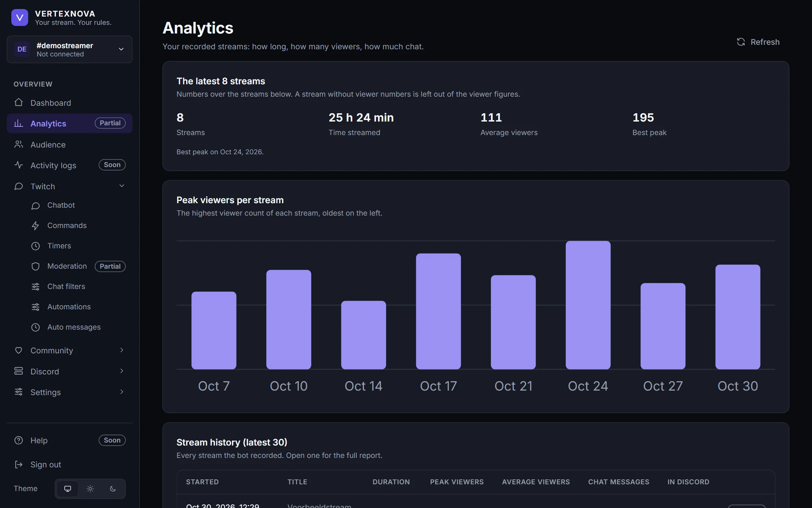Open the Commands link
The image size is (812, 508).
(78, 226)
